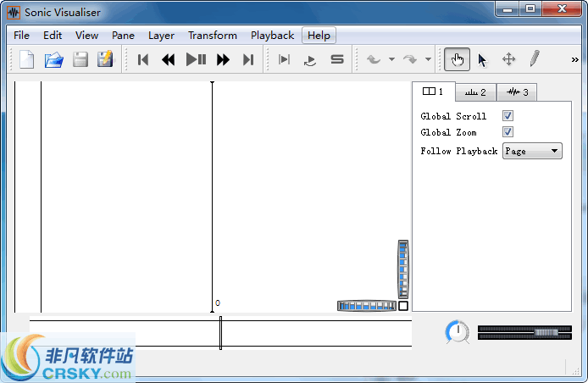
Task: Uncheck the Global Scroll checkbox
Action: point(508,116)
